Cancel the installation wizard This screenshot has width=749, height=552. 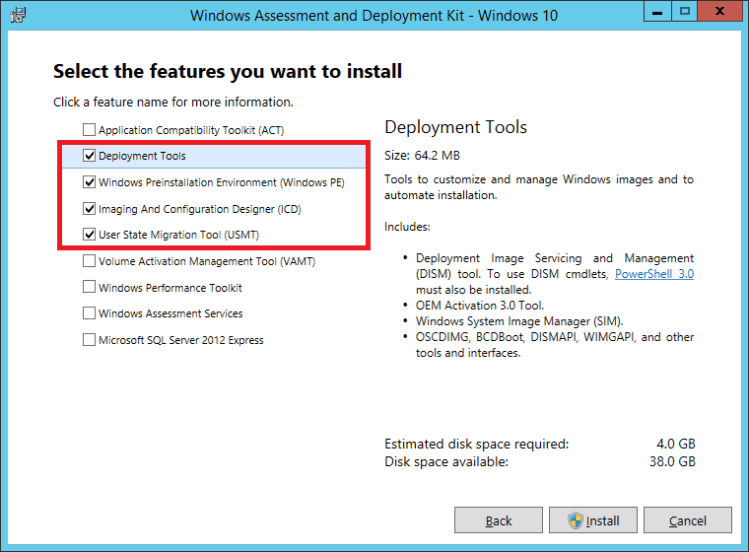[687, 521]
